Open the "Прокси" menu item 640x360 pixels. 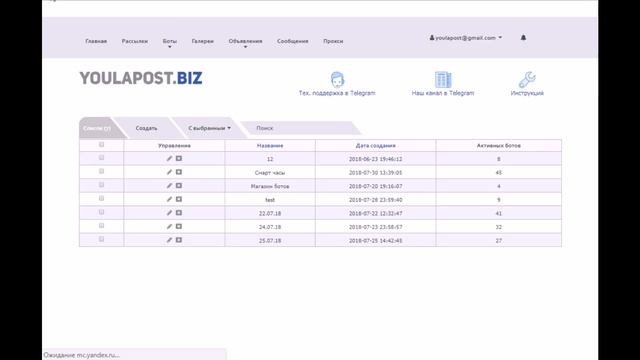(x=333, y=41)
